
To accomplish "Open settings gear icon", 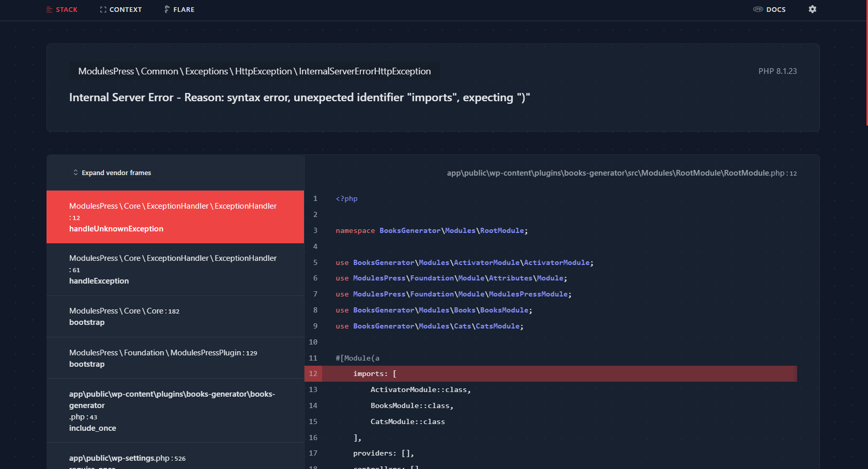I will pos(813,9).
